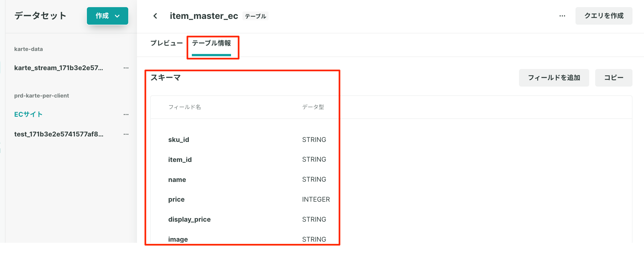Click the image field name
The height and width of the screenshot is (257, 644).
coord(178,239)
